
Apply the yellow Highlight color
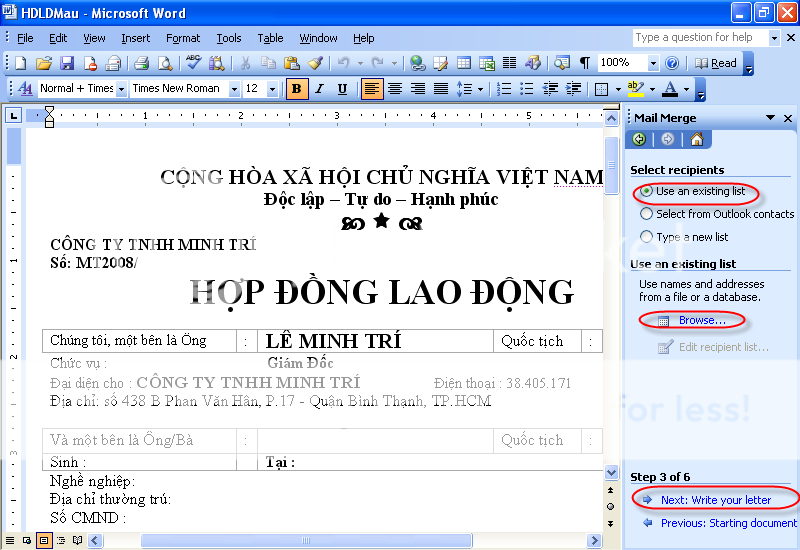pos(635,89)
